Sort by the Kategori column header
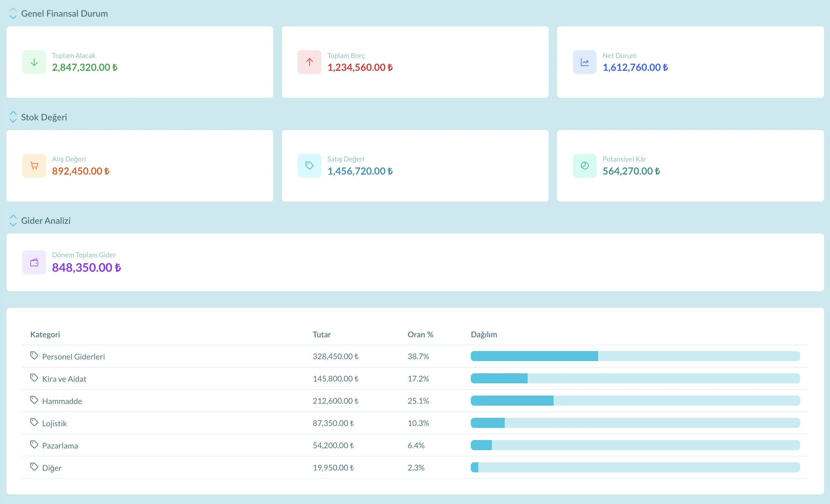 [x=45, y=334]
